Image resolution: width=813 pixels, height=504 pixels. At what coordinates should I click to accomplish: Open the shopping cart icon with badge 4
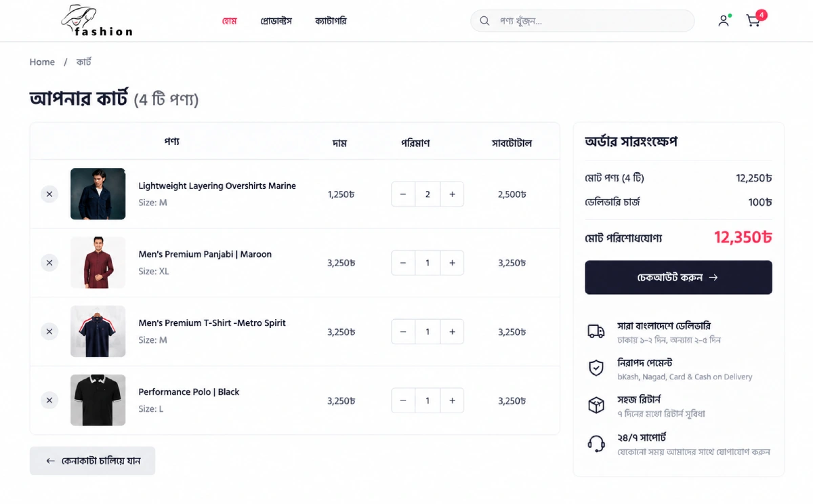tap(755, 20)
